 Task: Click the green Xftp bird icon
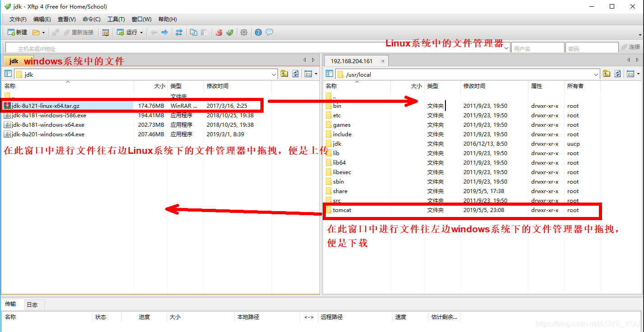pyautogui.click(x=230, y=32)
